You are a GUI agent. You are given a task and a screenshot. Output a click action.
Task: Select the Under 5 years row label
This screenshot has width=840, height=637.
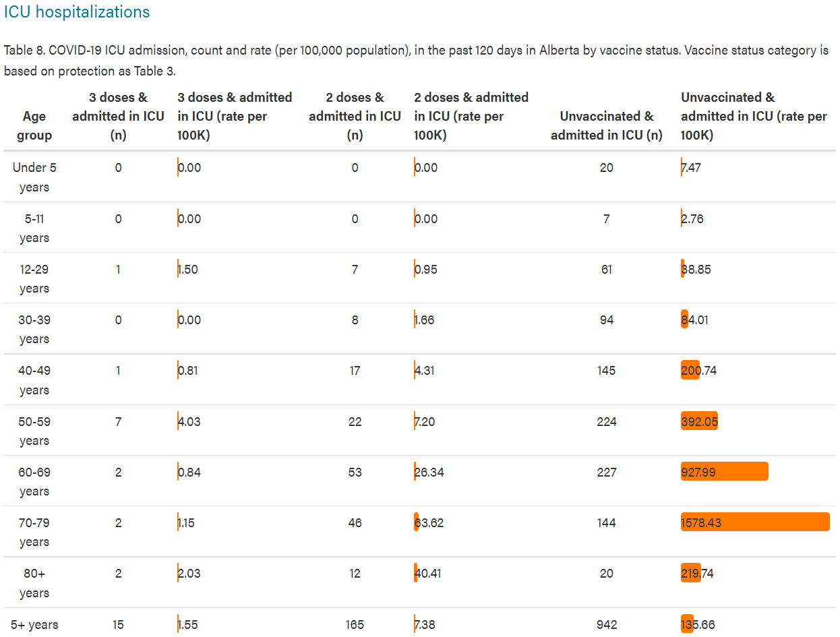(x=34, y=177)
